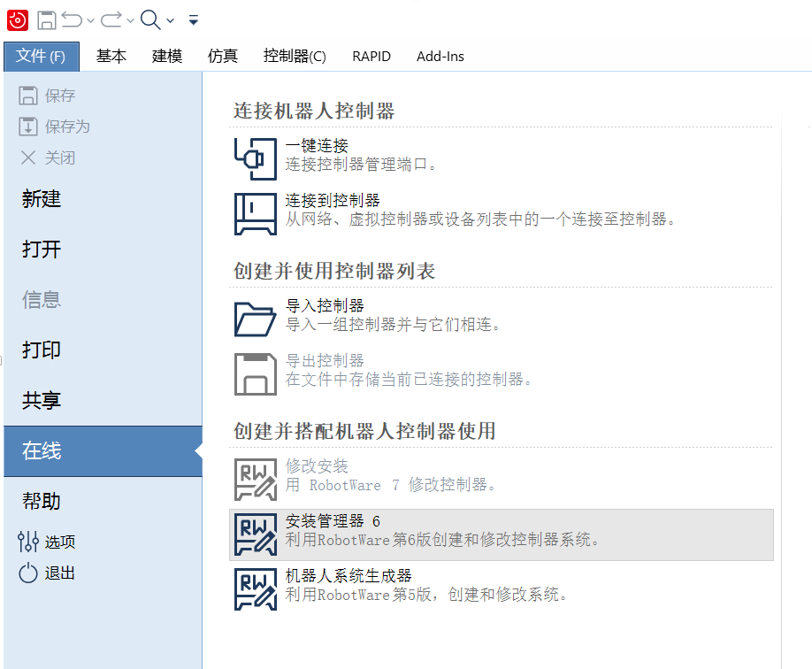Click the 退出 power icon

pos(28,573)
